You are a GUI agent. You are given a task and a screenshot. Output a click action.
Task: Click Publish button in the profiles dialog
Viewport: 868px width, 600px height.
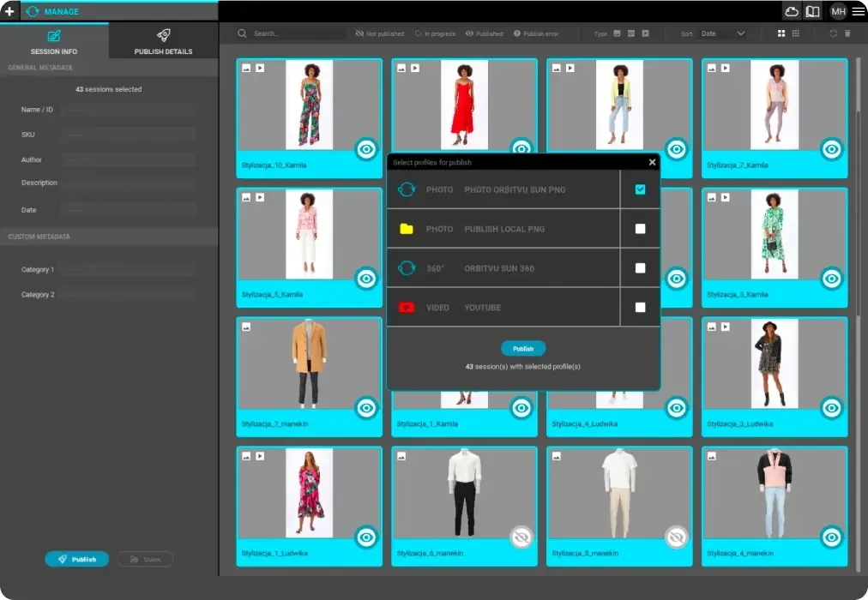coord(523,349)
